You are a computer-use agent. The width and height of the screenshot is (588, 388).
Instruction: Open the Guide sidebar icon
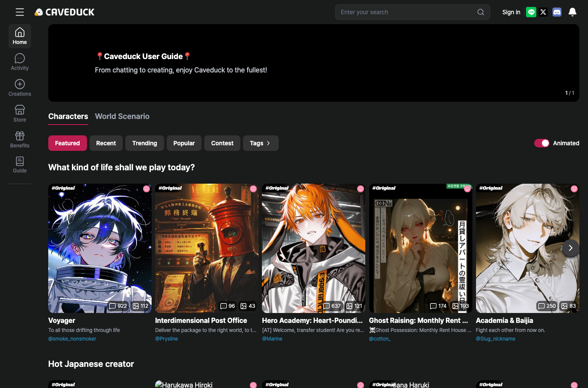coord(20,161)
